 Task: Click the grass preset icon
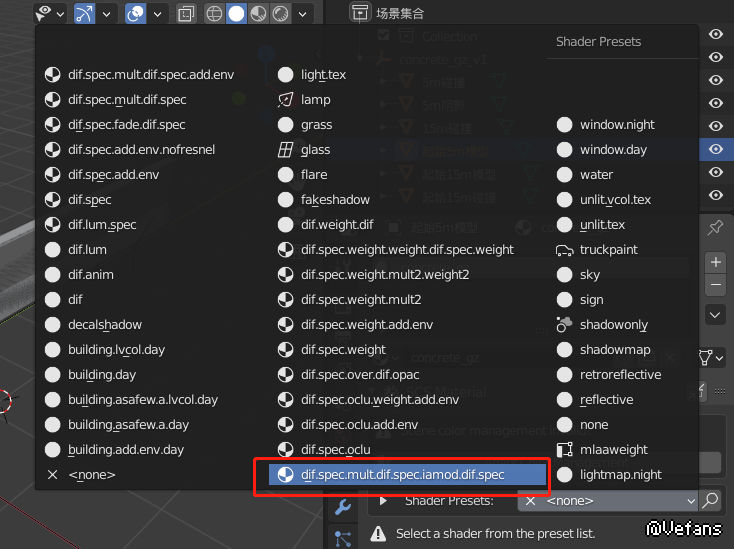click(286, 124)
